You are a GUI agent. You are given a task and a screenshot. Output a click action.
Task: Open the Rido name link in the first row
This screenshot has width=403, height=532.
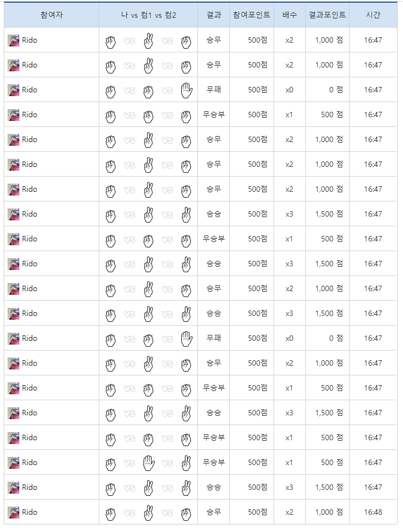[x=30, y=41]
